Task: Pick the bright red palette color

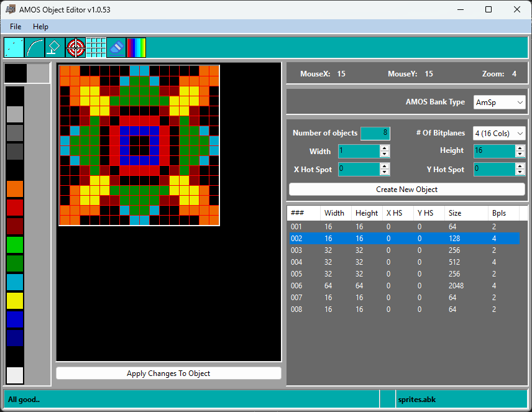Action: tap(15, 208)
